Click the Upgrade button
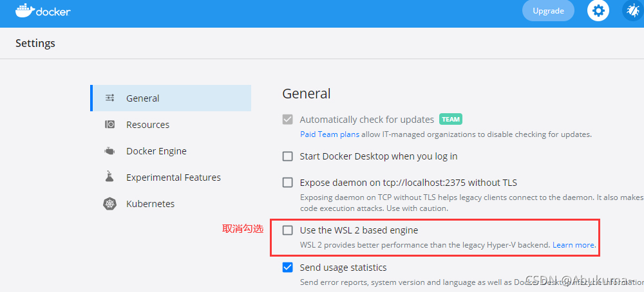 point(548,11)
